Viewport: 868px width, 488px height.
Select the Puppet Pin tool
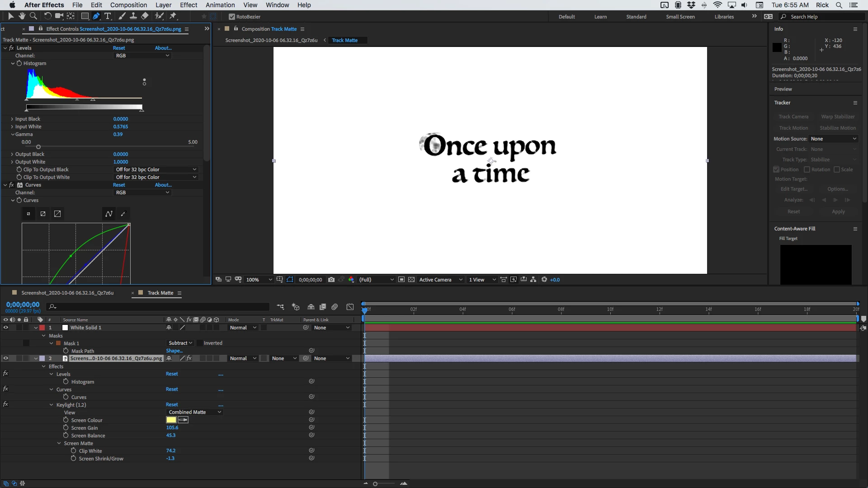pyautogui.click(x=173, y=16)
